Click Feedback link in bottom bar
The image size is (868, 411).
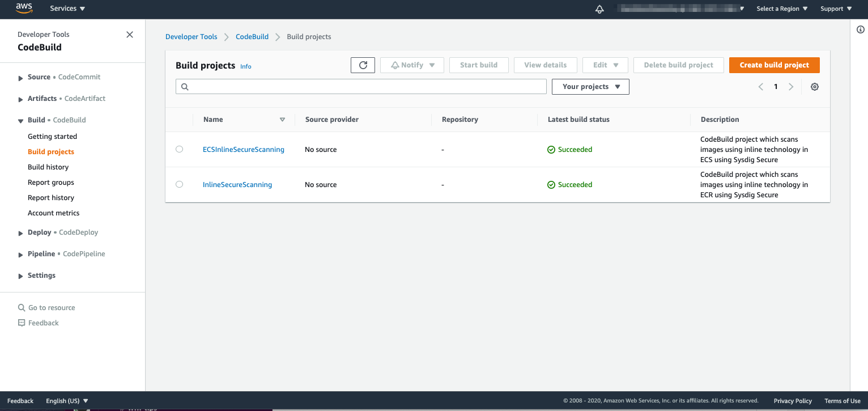tap(20, 401)
